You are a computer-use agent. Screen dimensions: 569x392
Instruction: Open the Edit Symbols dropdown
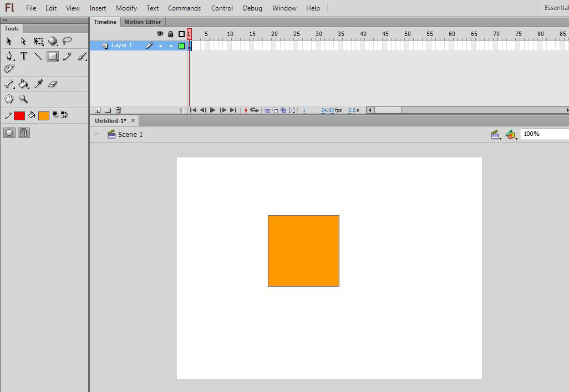(511, 135)
